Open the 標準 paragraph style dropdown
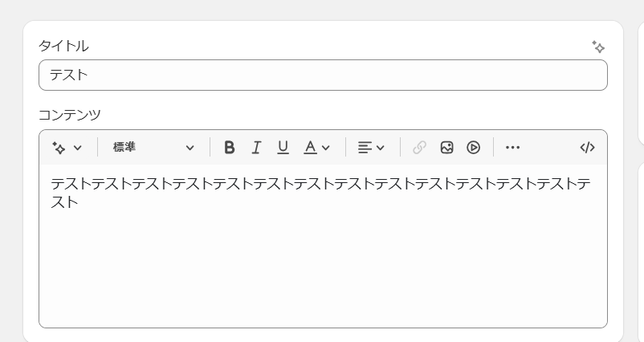This screenshot has height=342, width=644. click(x=153, y=148)
